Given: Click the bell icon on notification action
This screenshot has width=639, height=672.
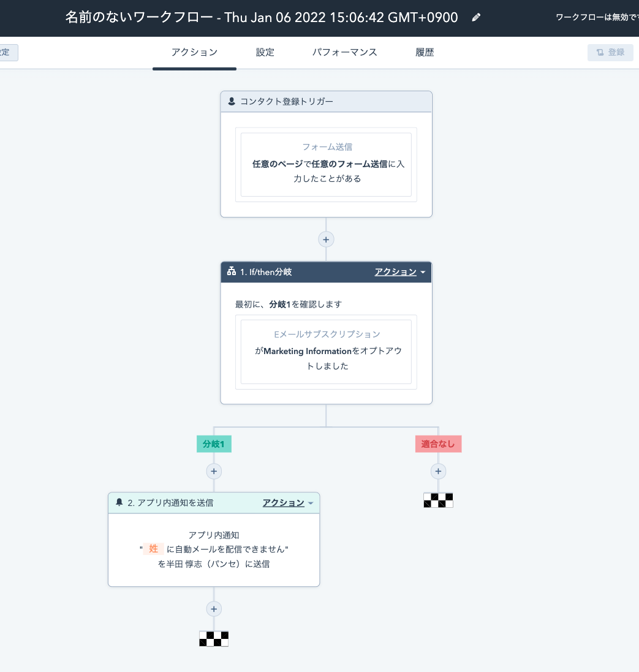Looking at the screenshot, I should 119,503.
